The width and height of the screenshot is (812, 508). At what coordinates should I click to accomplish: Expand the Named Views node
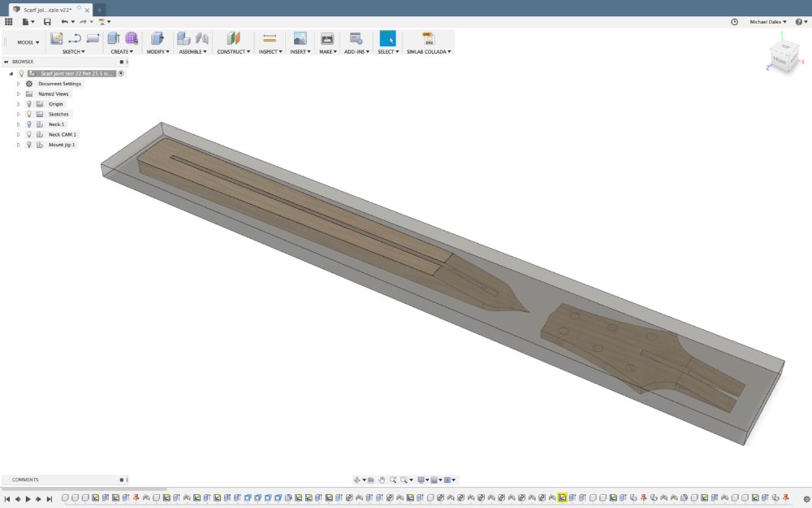19,93
